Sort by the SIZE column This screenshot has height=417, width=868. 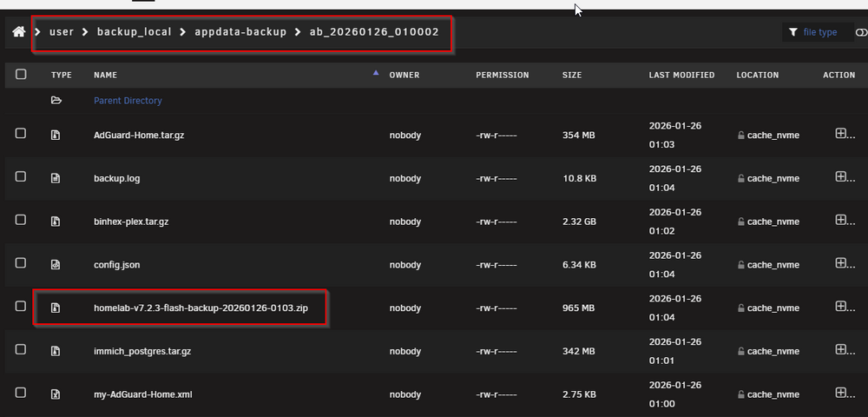point(572,75)
